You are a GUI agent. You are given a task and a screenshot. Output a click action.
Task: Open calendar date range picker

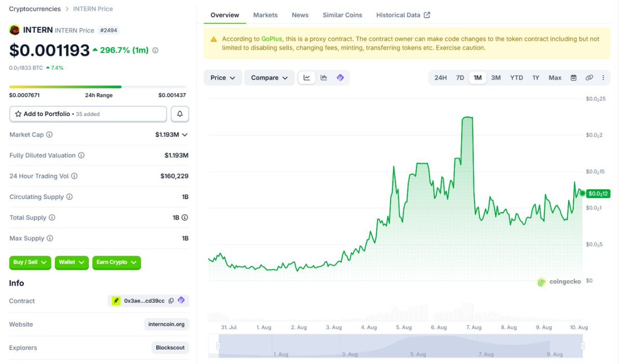point(574,78)
